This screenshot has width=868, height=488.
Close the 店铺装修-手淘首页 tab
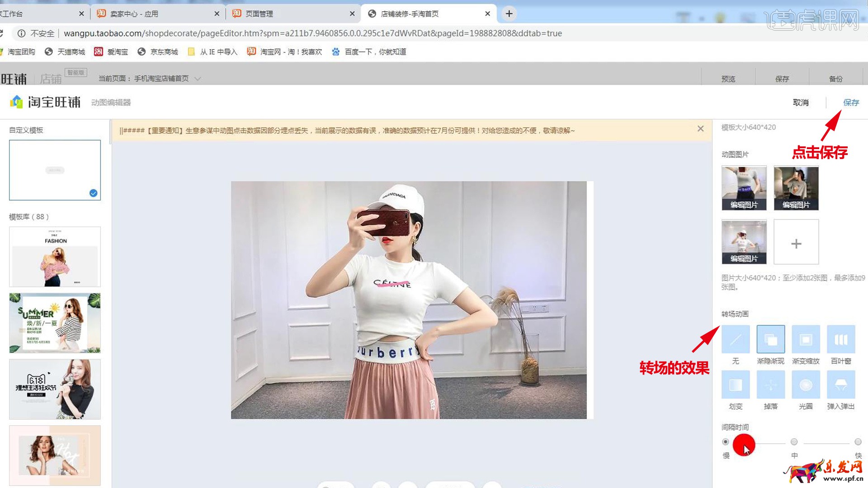pyautogui.click(x=487, y=14)
